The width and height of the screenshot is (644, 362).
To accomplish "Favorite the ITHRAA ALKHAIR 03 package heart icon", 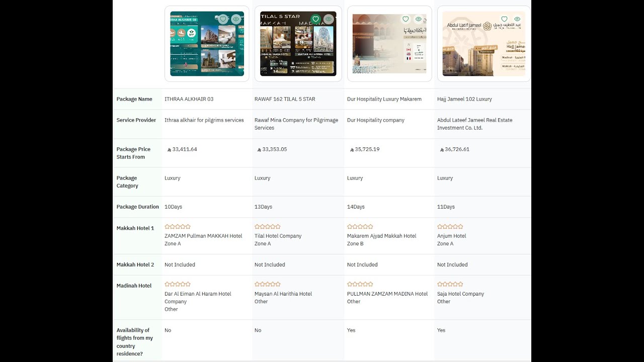I will 223,19.
